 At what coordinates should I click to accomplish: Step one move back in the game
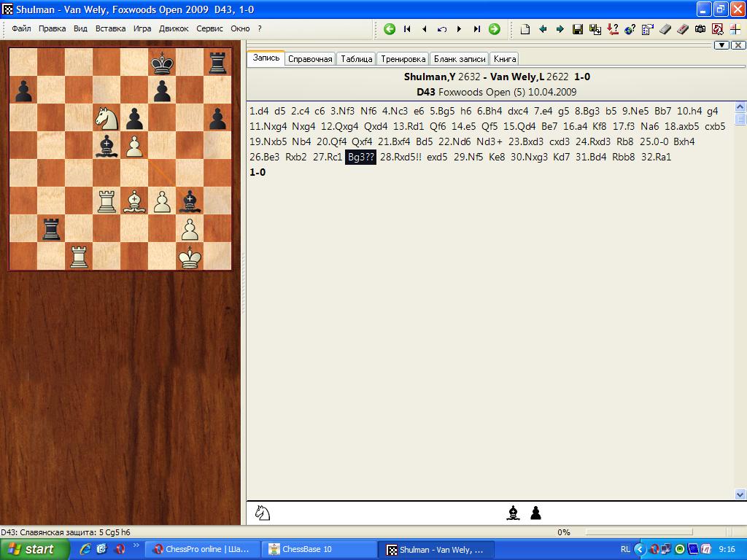pos(425,29)
